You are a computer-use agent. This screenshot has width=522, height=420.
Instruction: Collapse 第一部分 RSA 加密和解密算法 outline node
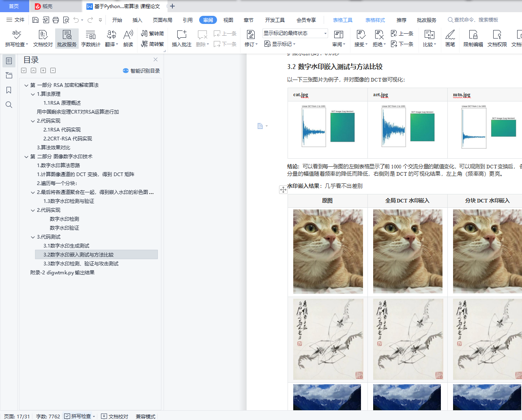26,85
